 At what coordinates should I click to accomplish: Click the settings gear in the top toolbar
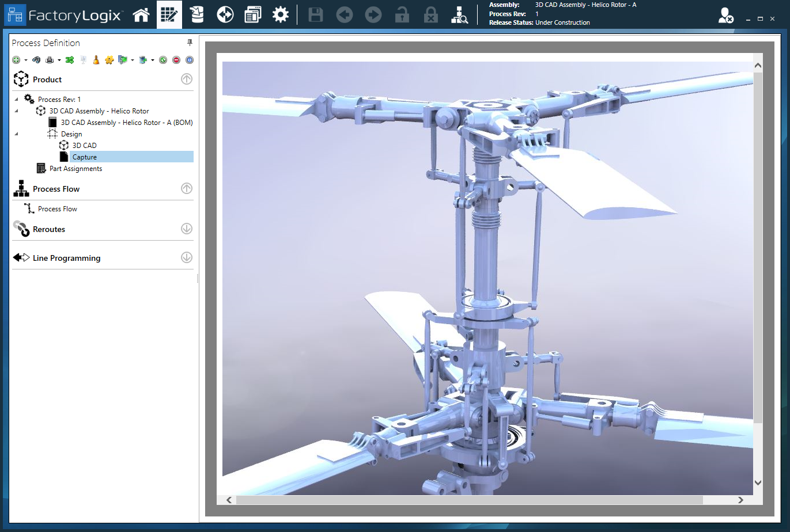point(280,15)
